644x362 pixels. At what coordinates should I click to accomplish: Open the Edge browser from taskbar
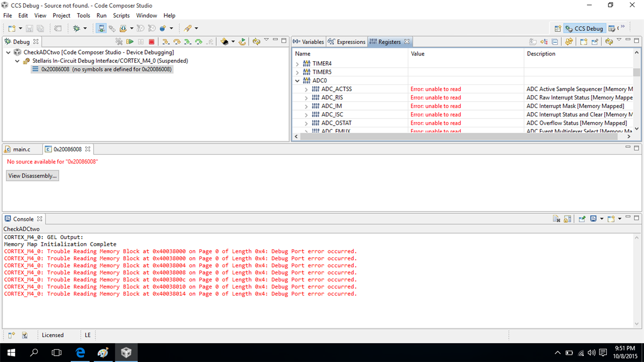[x=80, y=353]
